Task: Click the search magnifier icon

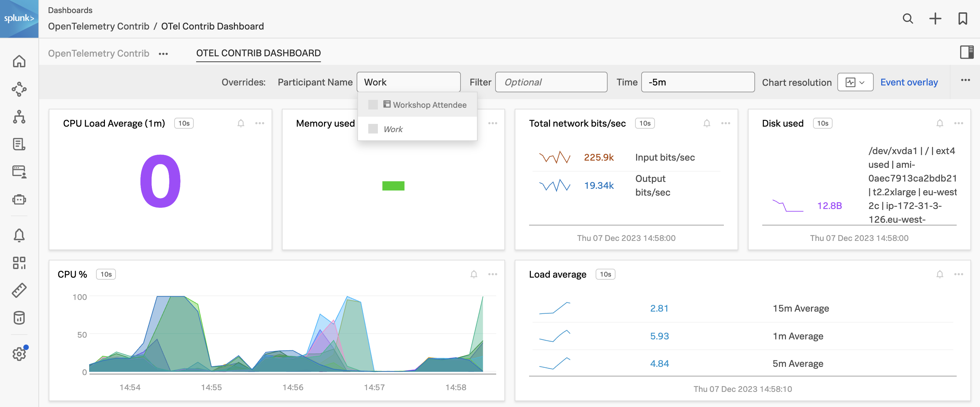Action: click(x=908, y=18)
